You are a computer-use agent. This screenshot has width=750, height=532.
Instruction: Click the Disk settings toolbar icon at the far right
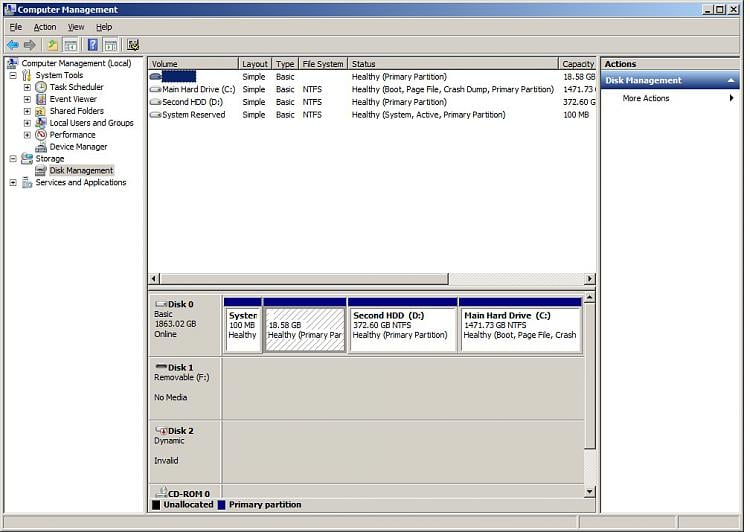(133, 45)
